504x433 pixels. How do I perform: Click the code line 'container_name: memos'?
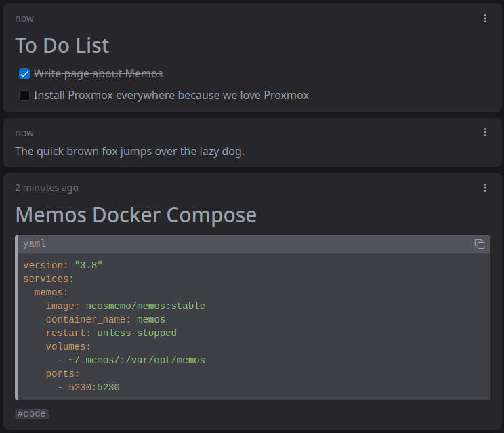106,320
